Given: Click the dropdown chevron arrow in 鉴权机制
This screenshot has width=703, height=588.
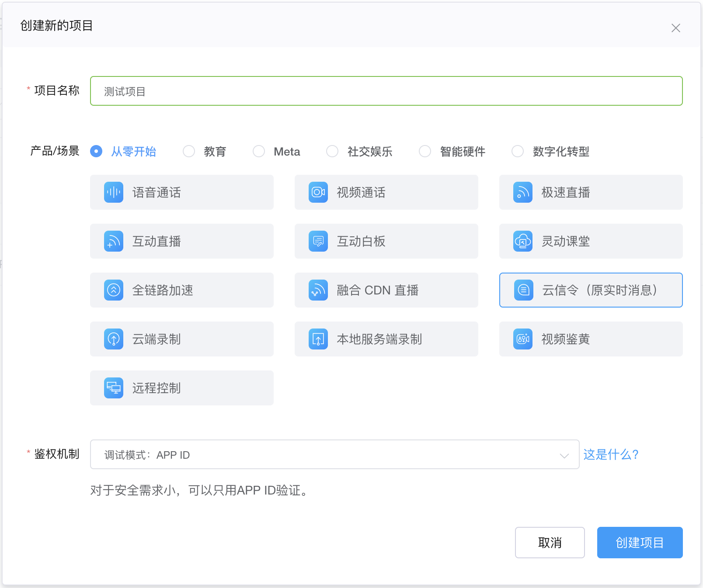Looking at the screenshot, I should click(564, 456).
